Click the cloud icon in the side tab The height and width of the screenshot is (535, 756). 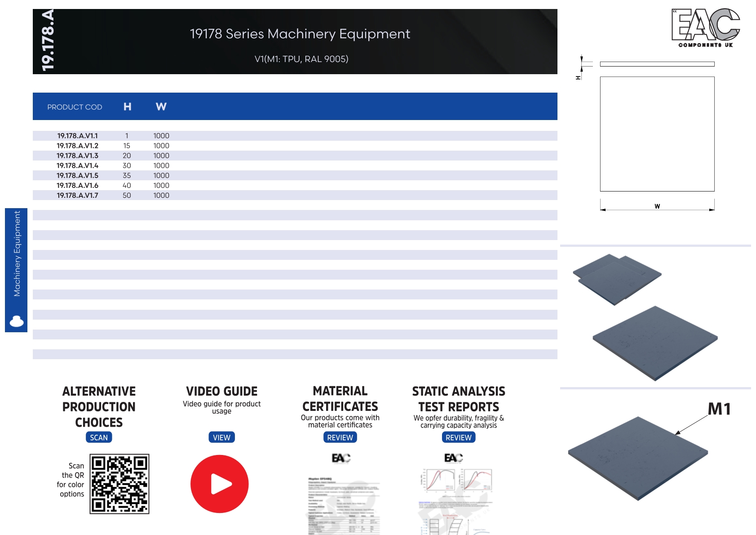(17, 321)
